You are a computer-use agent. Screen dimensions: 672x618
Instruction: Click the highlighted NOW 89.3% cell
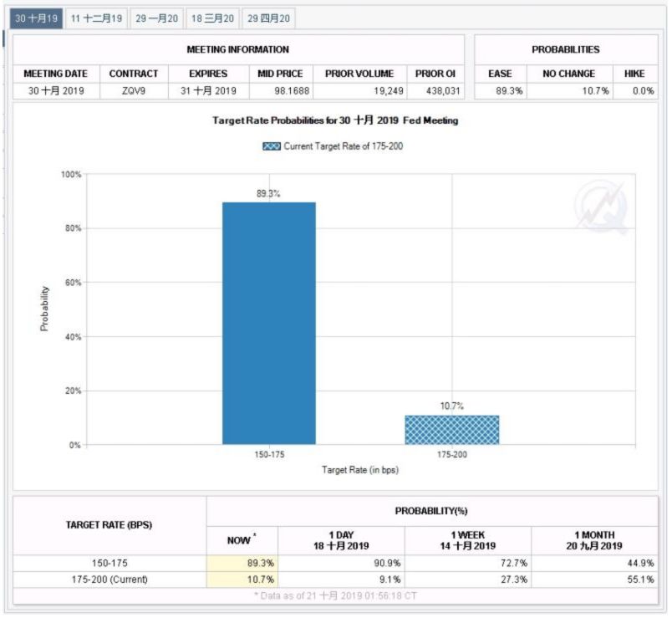242,564
